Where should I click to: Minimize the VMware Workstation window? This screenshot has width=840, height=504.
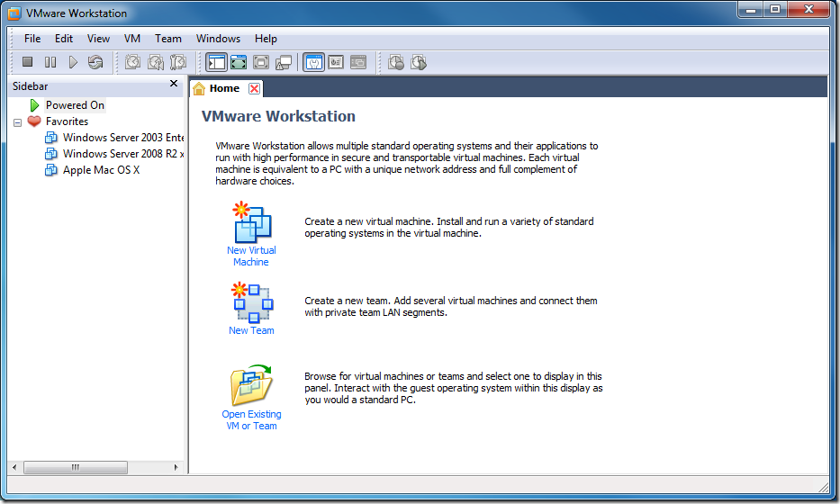tap(751, 10)
